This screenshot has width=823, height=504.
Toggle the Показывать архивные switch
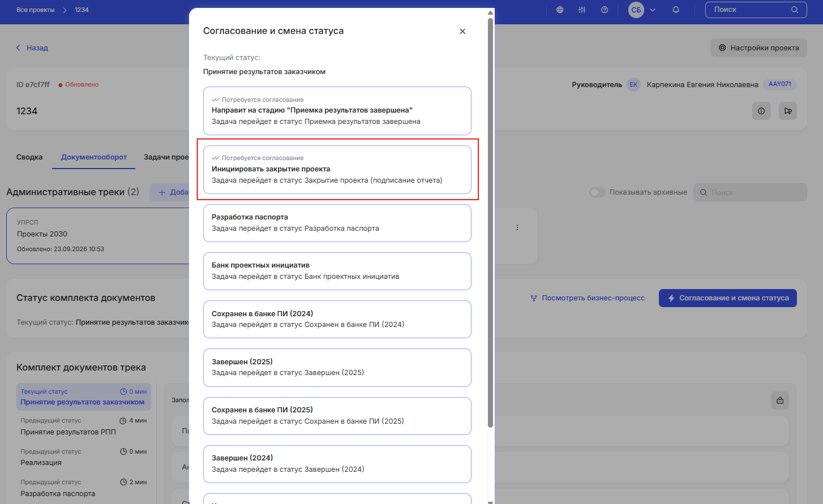tap(597, 192)
